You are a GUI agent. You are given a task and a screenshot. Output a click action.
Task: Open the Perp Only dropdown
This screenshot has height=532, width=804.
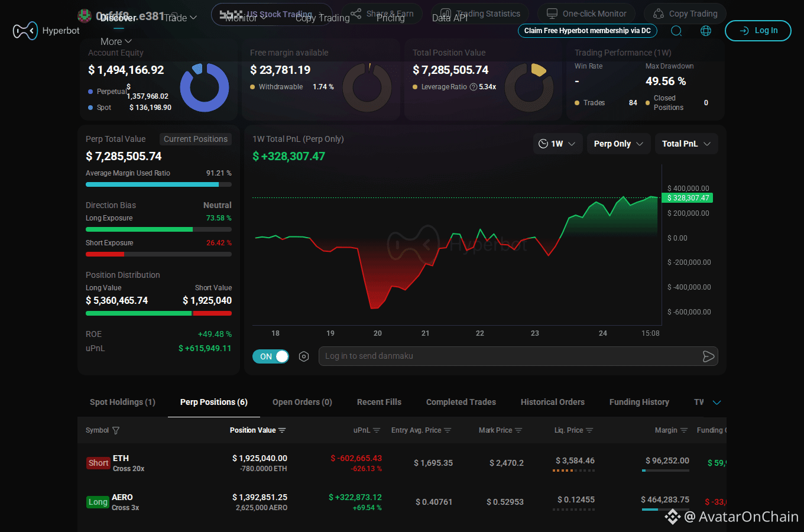click(x=619, y=144)
